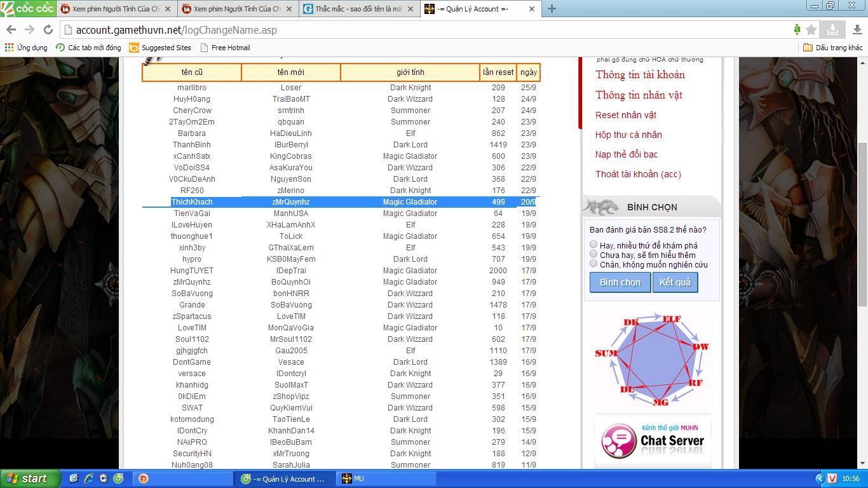Launch Internet Explorer from quick launch

[89, 478]
